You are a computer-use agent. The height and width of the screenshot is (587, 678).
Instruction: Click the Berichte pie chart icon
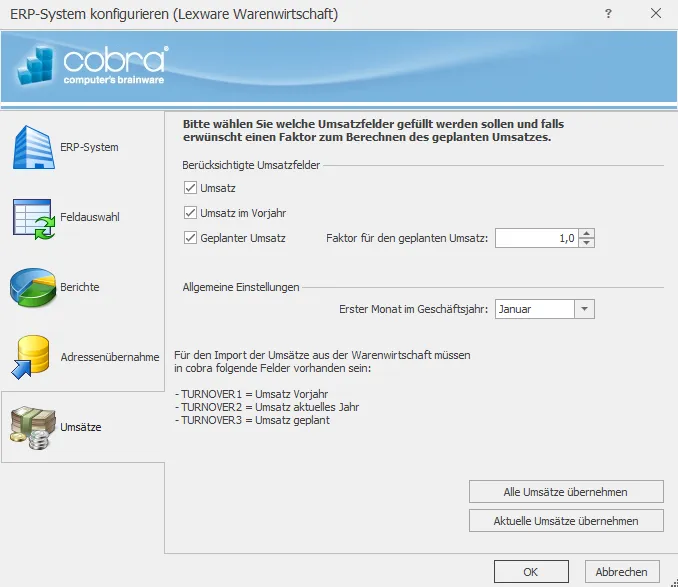pyautogui.click(x=33, y=287)
